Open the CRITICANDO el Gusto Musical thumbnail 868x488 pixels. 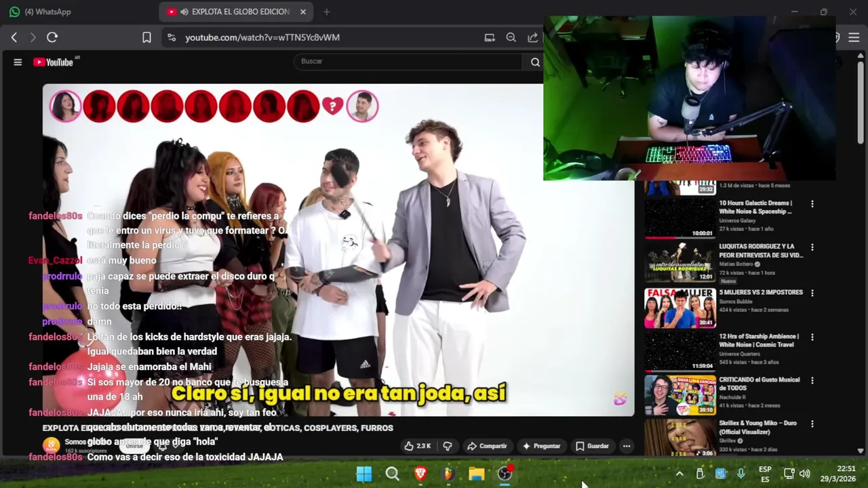pos(679,395)
